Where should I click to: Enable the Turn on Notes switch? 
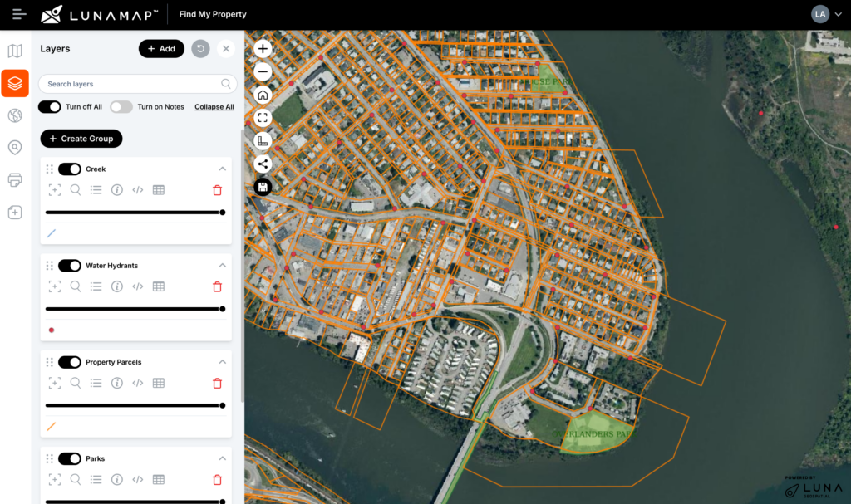coord(121,107)
